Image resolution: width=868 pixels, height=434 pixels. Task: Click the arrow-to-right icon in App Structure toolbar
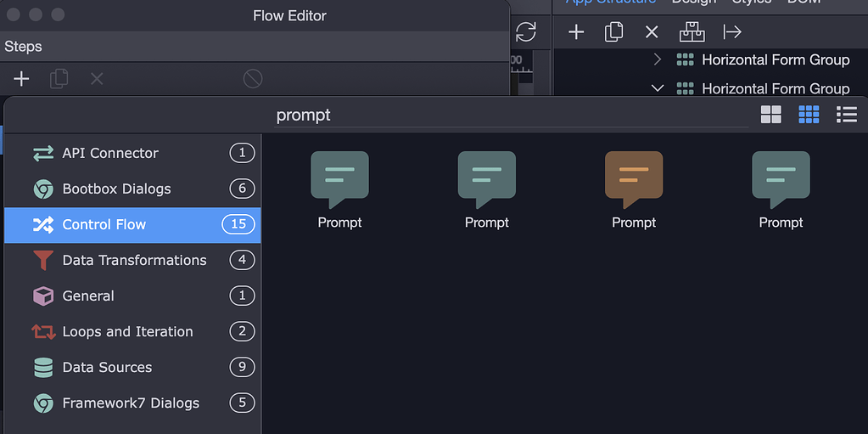[x=732, y=32]
